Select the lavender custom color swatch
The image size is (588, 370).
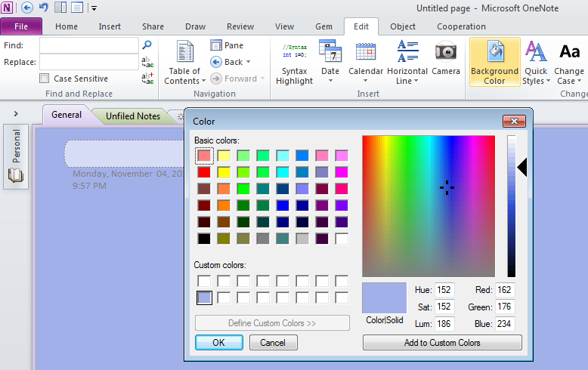(204, 298)
